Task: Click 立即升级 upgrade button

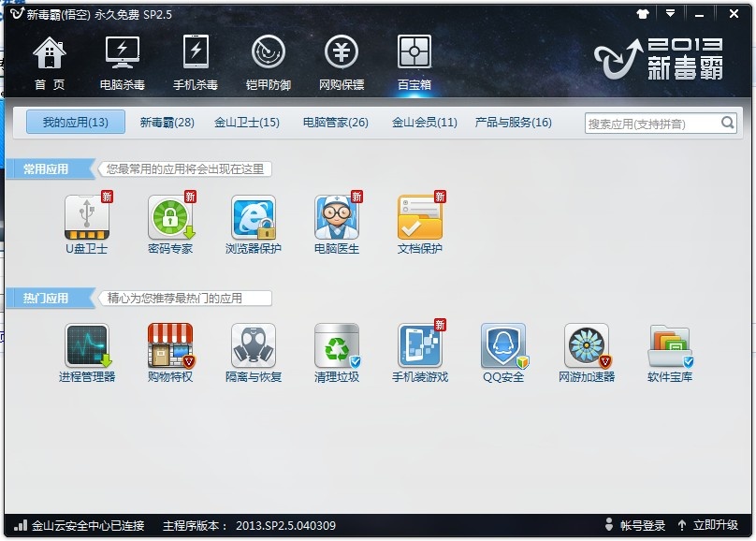Action: [707, 526]
